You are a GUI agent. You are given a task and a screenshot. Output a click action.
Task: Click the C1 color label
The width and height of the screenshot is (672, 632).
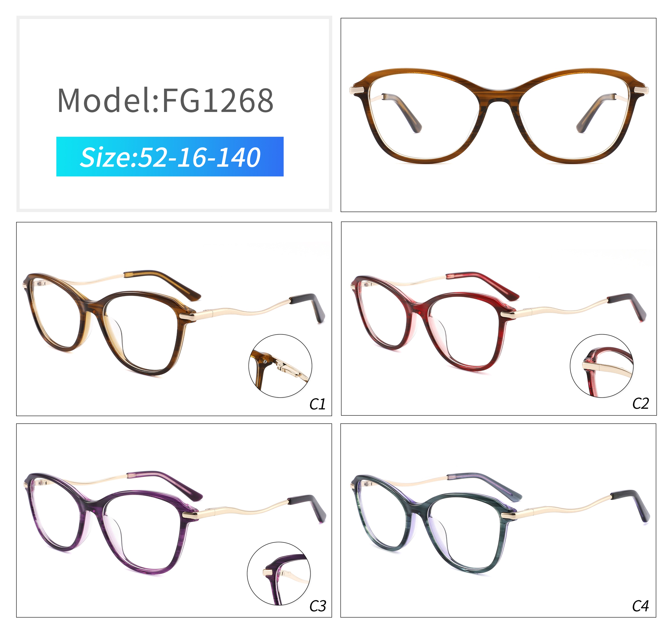point(317,404)
